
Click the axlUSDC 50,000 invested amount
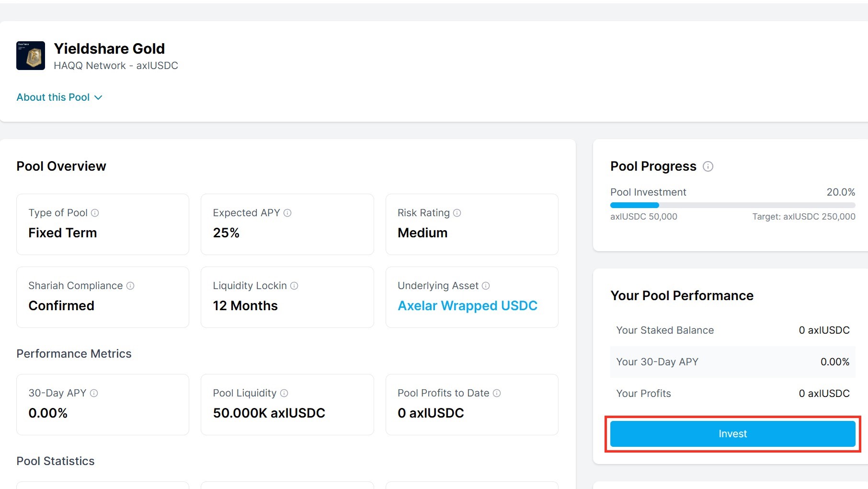point(644,217)
